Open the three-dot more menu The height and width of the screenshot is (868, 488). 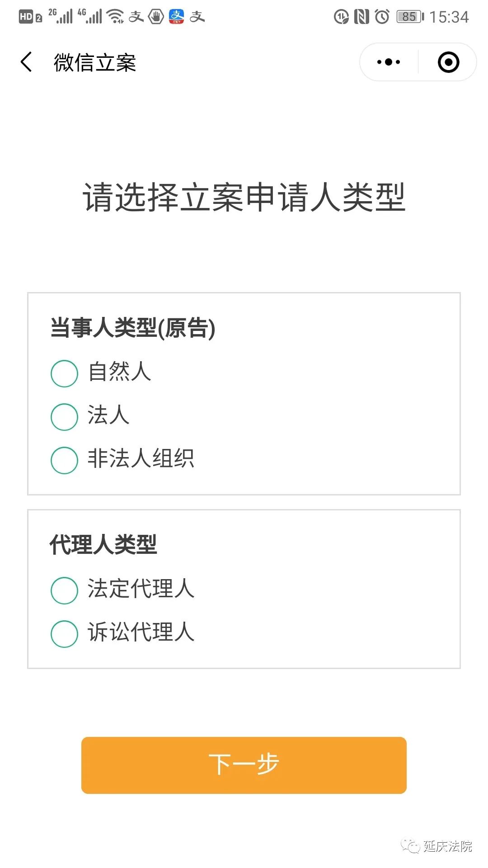(x=389, y=62)
